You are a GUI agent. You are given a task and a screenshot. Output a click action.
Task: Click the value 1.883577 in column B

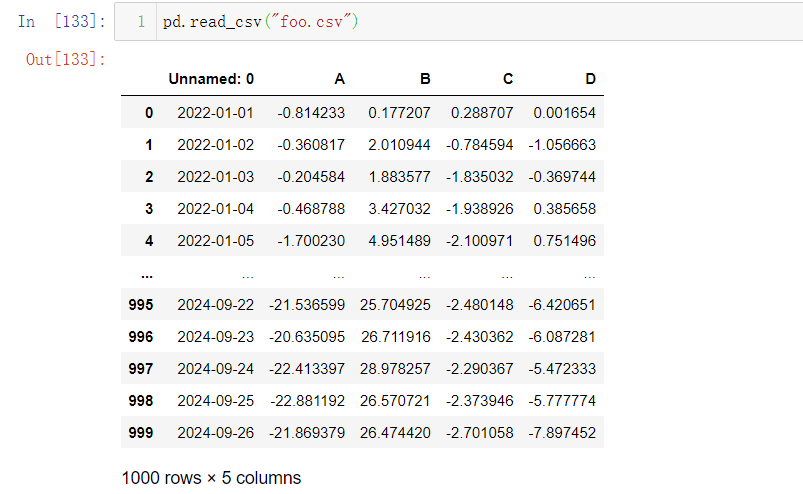click(x=399, y=177)
